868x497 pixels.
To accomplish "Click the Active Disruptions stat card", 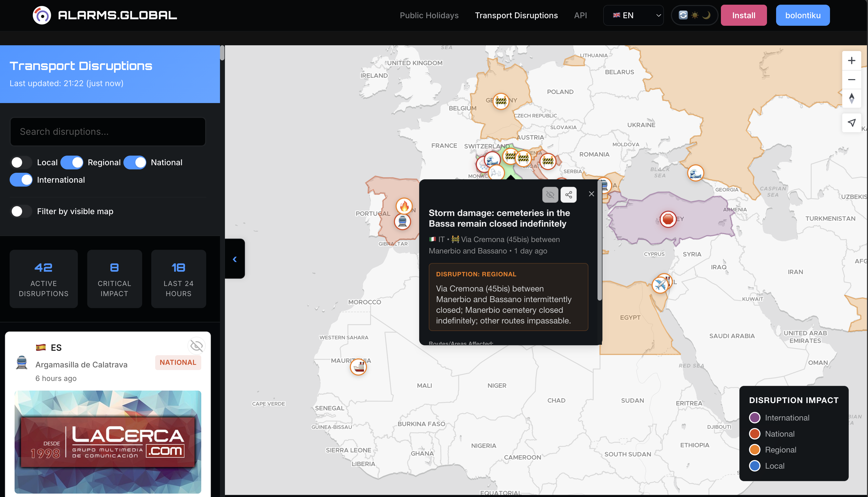I will click(43, 279).
